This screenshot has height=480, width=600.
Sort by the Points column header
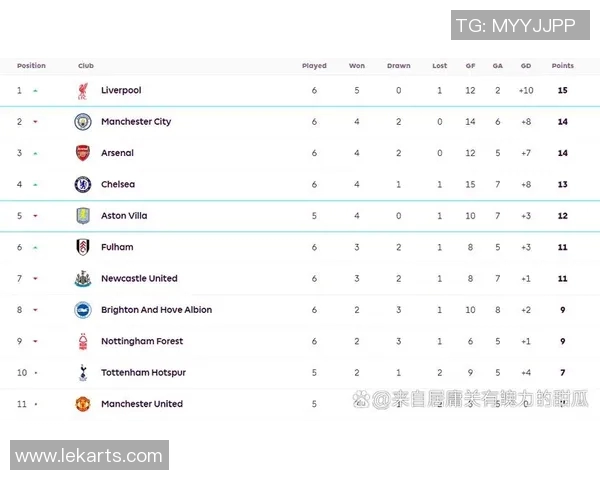(563, 66)
